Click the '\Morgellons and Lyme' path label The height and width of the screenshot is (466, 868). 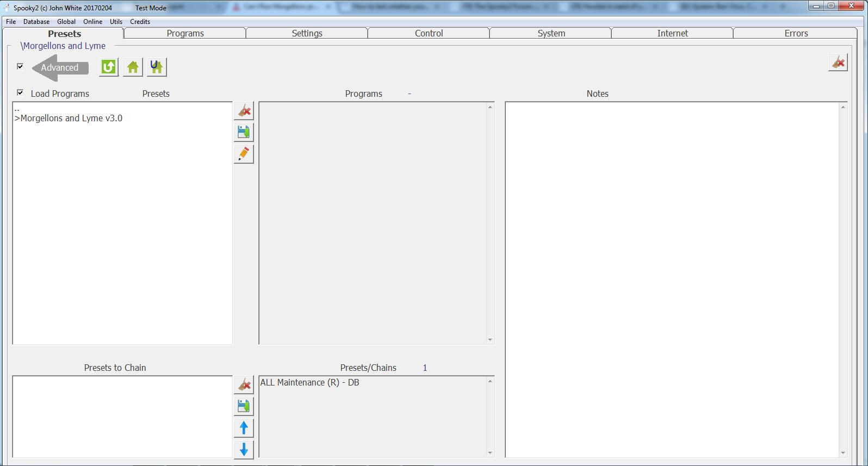pyautogui.click(x=63, y=46)
